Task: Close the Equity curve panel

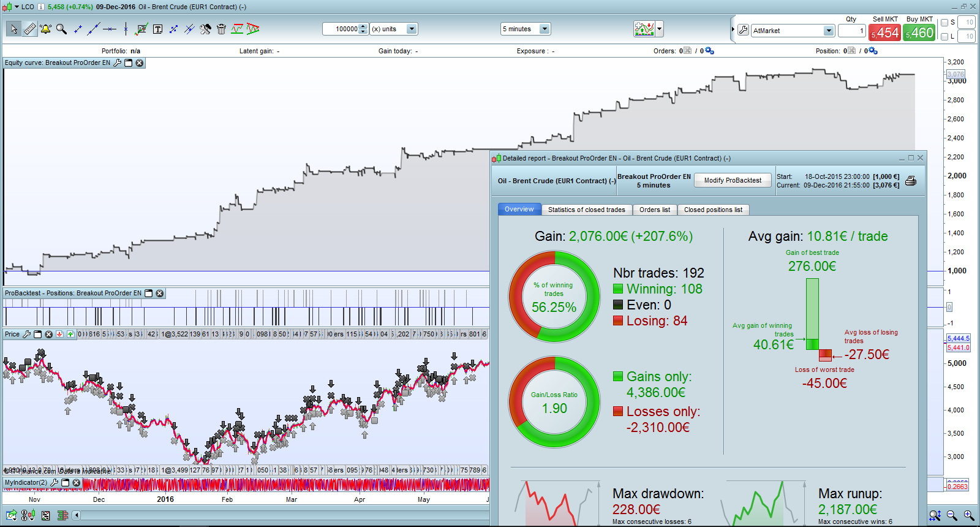Action: (x=140, y=63)
